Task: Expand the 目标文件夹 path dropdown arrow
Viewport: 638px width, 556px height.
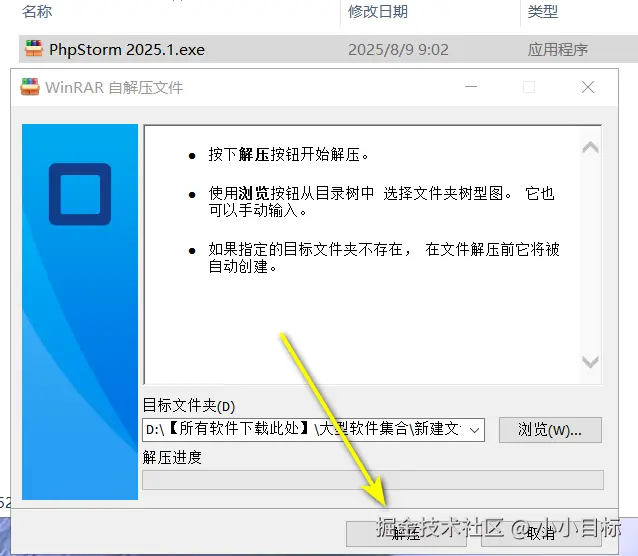Action: pyautogui.click(x=474, y=430)
